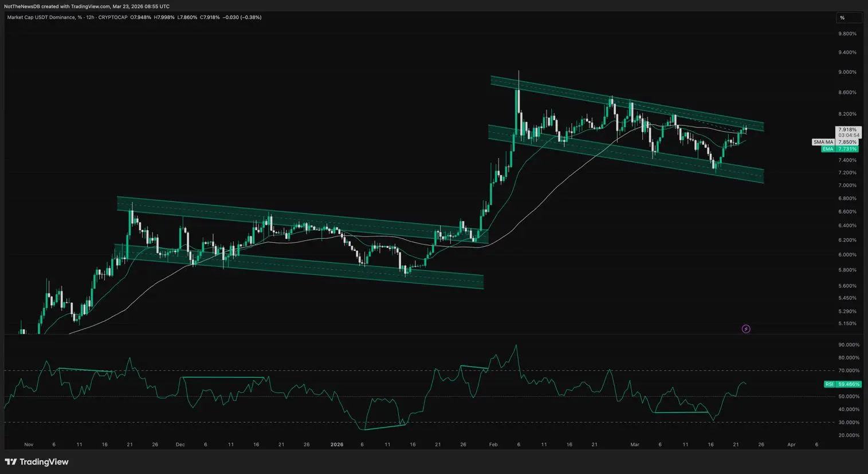
Task: Click the change value −0.030 (−0.38%)
Action: 242,17
